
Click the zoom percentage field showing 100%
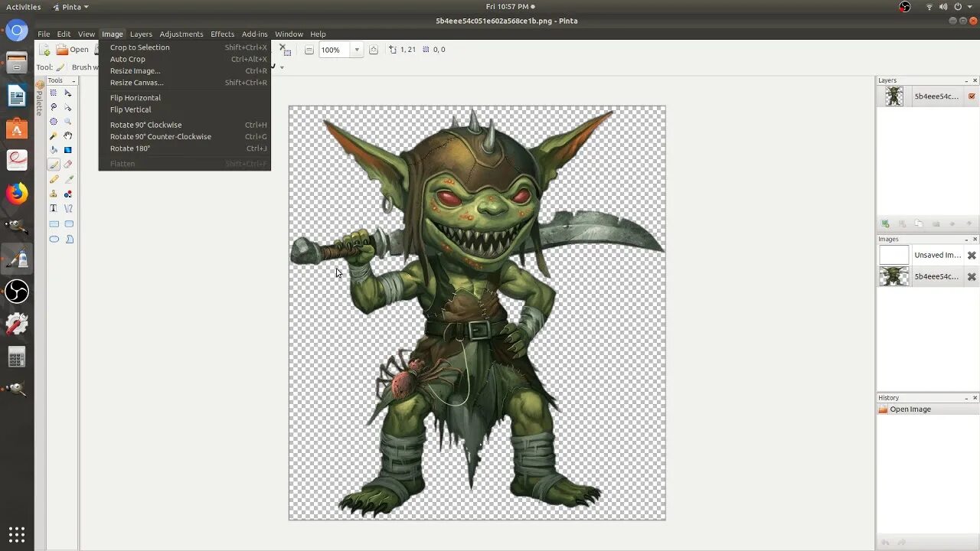click(x=335, y=50)
